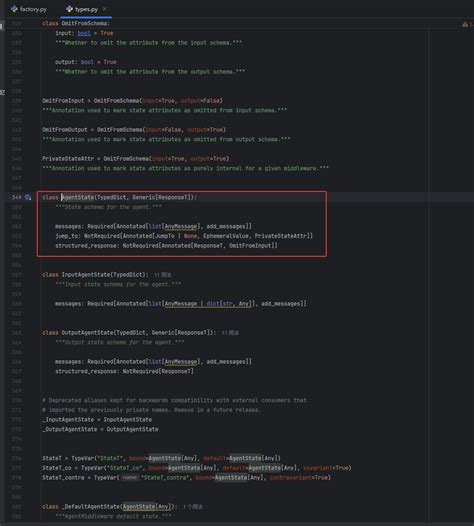Open the inspection warnings indicator icon
This screenshot has height=526, width=474.
[465, 24]
